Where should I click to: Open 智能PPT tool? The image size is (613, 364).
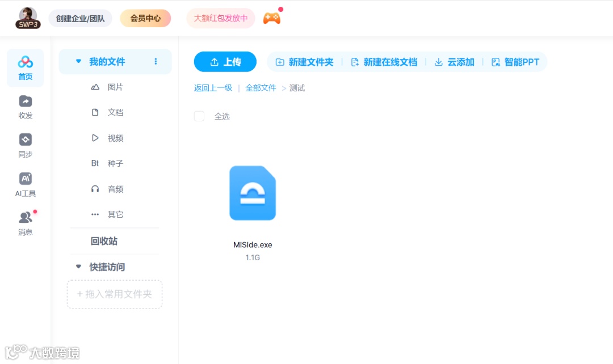[x=515, y=62]
